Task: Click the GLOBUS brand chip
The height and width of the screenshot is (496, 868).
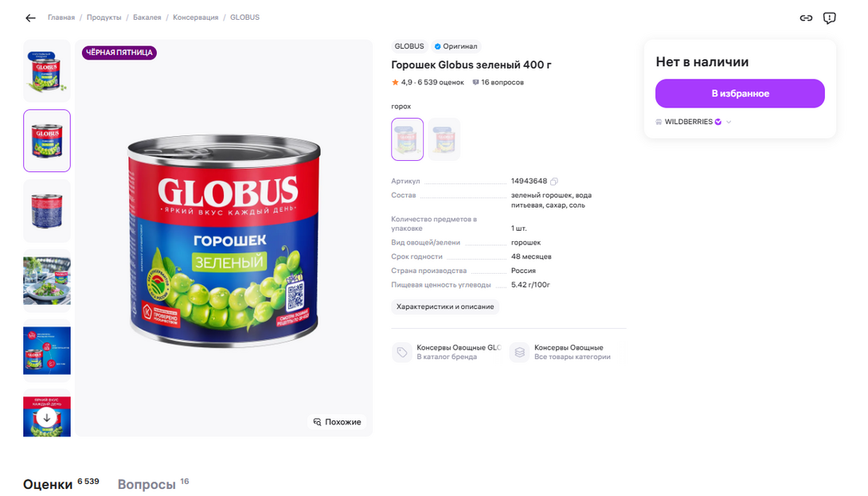Action: [x=409, y=46]
